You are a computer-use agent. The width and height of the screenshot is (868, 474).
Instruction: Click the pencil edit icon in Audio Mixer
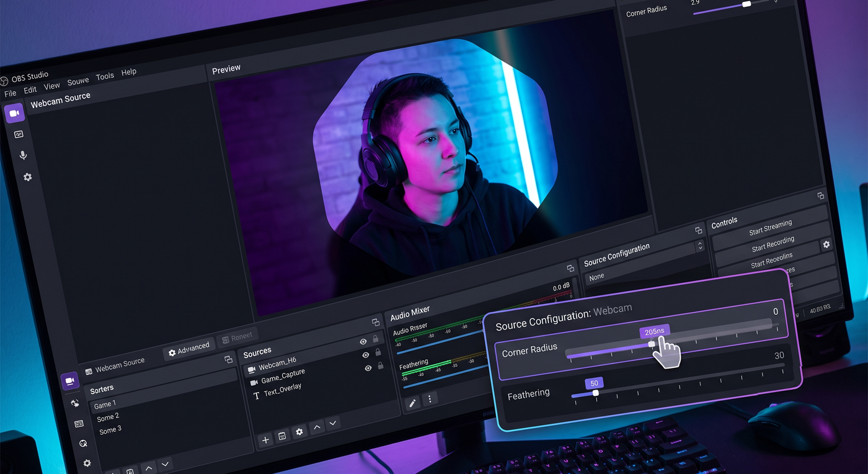pyautogui.click(x=412, y=403)
